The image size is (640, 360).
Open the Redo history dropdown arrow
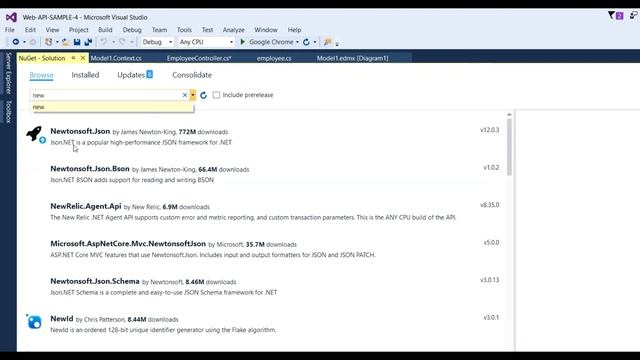[131, 42]
